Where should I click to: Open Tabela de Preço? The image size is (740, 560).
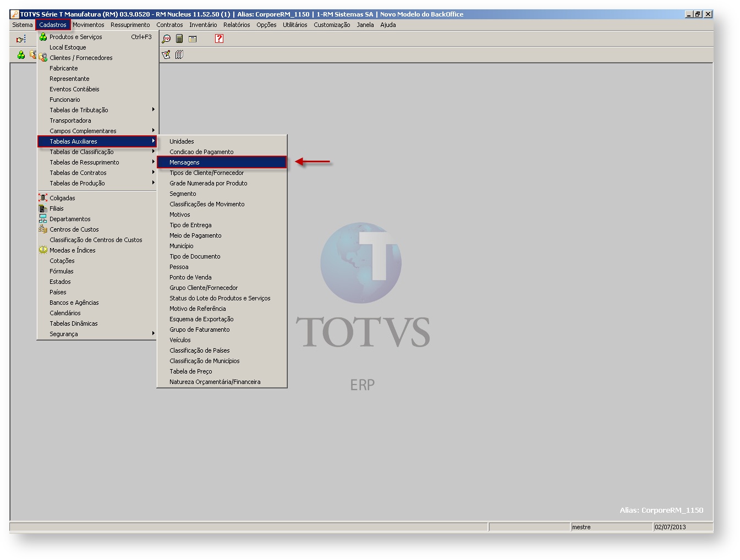click(222, 371)
